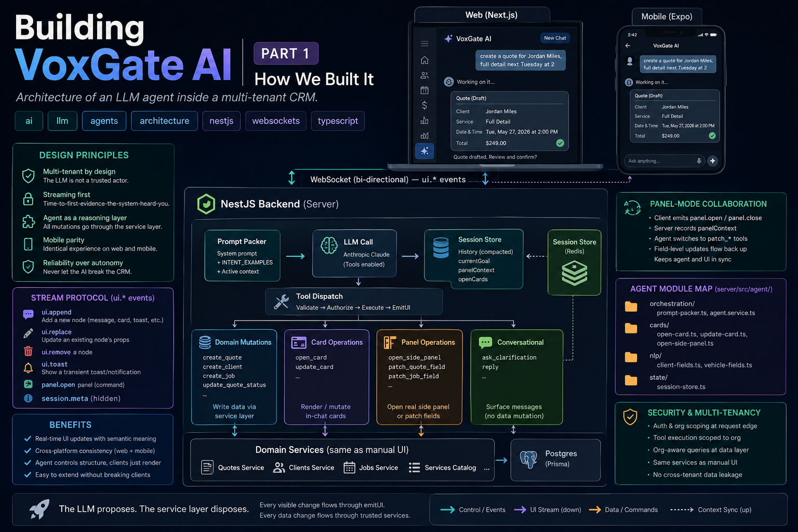Click the Streaming first lock icon
The height and width of the screenshot is (532, 798).
[29, 198]
